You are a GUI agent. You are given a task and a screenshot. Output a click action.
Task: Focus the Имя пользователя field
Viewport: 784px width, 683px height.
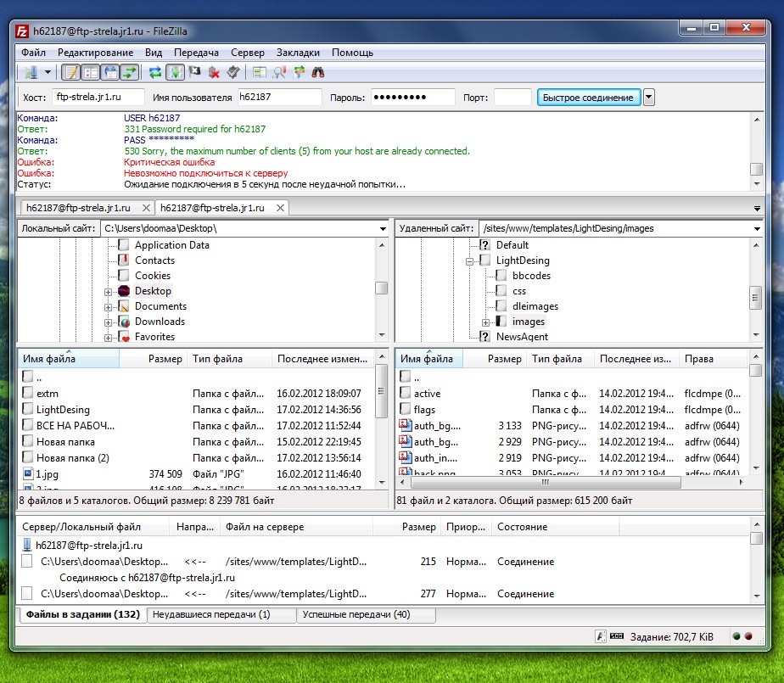point(279,97)
